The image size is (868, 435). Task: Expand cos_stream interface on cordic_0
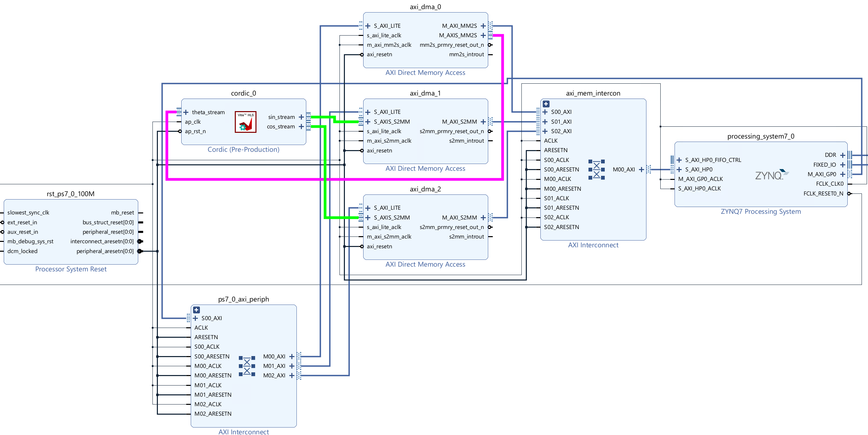pos(301,126)
